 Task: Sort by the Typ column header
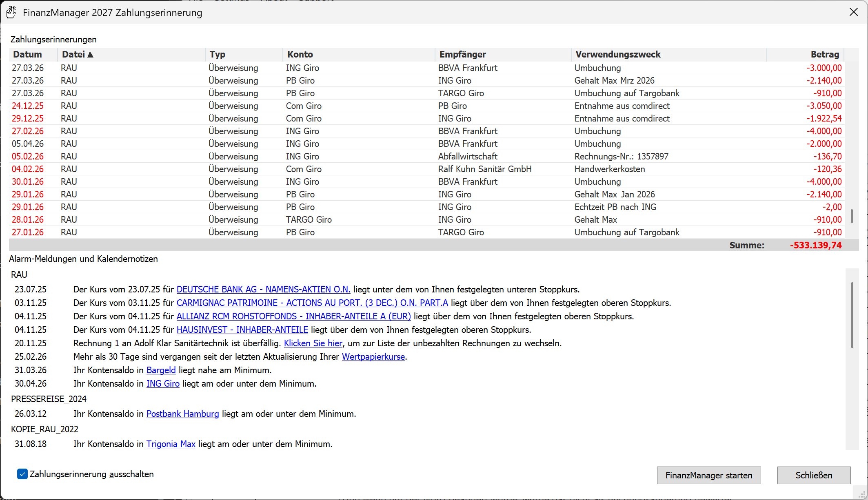coord(244,55)
